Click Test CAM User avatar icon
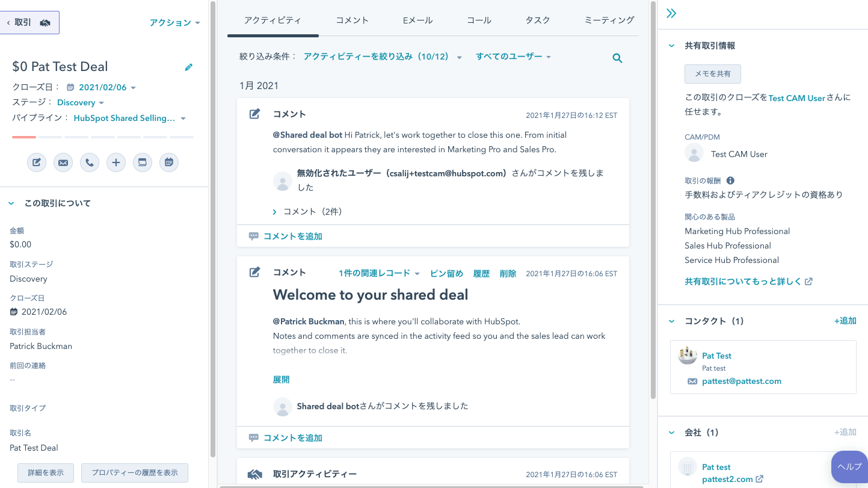Viewport: 868px width, 488px height. click(694, 153)
